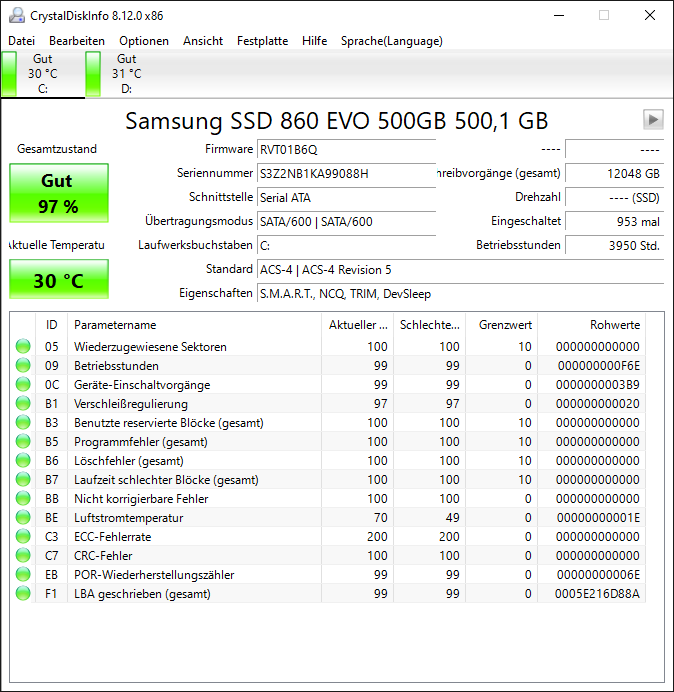Select drive D: tab at 31 °C
This screenshot has width=674, height=692.
[x=127, y=74]
